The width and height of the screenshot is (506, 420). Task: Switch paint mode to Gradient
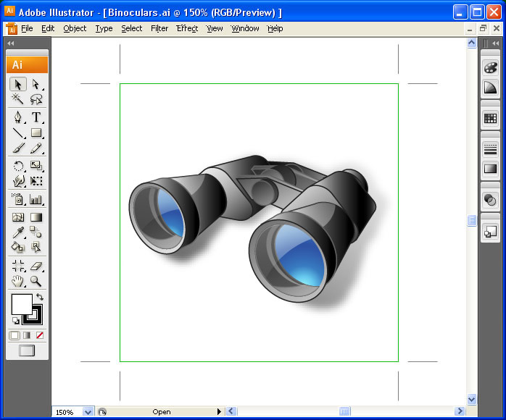(27, 335)
